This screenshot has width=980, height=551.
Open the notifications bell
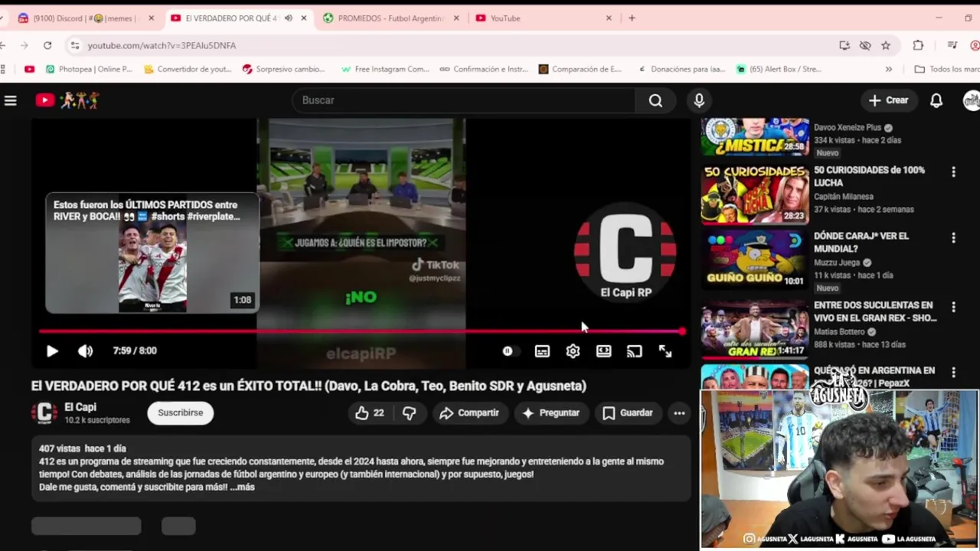tap(936, 100)
